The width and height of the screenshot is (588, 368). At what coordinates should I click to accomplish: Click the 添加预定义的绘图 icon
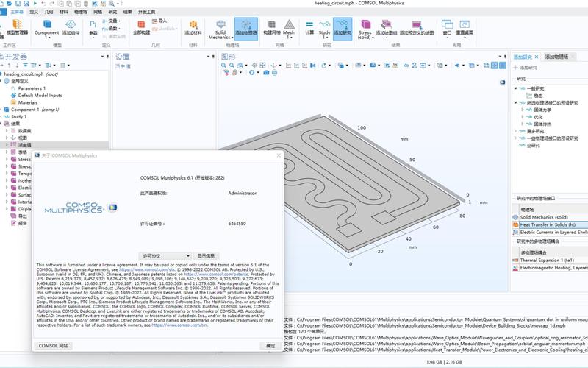click(417, 28)
